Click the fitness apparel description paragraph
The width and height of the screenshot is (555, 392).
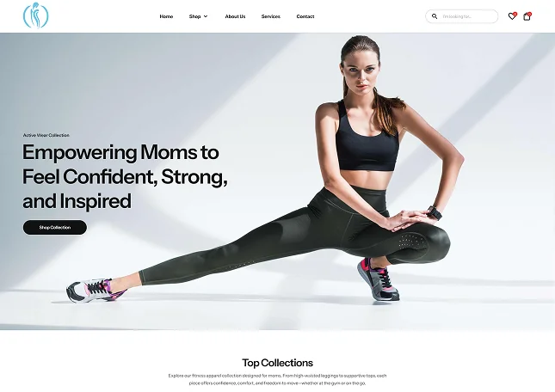tap(277, 379)
